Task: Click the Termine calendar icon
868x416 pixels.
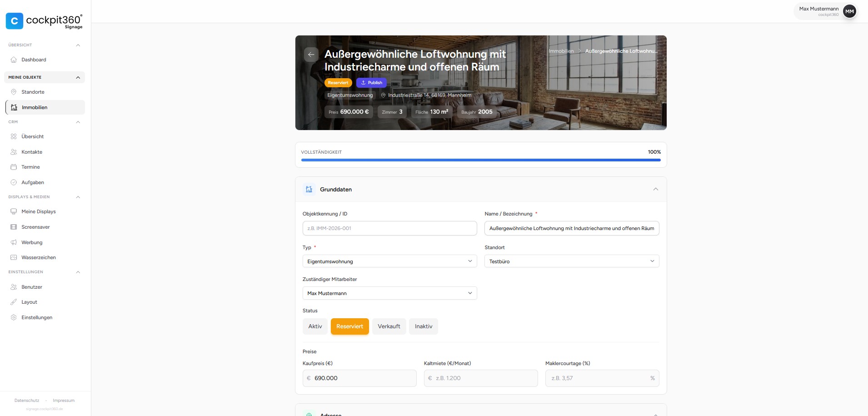Action: point(14,167)
